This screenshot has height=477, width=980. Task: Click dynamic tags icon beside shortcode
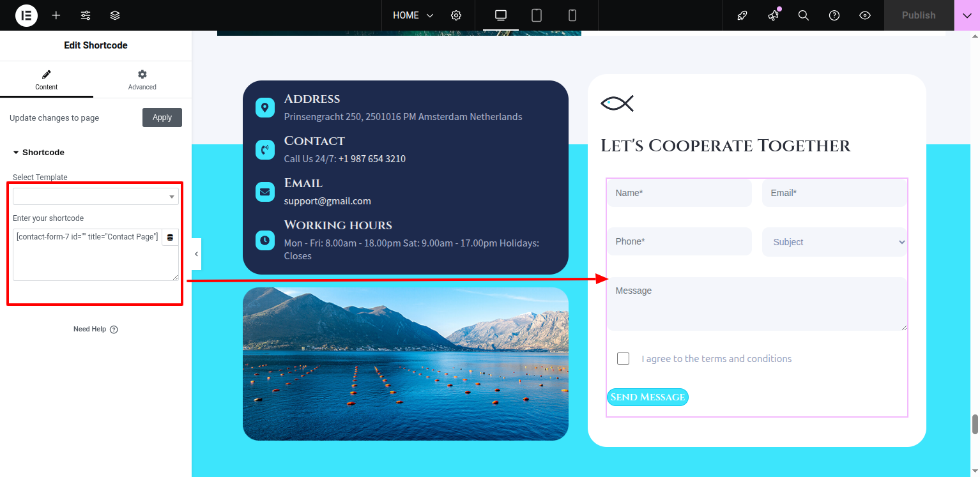(170, 238)
